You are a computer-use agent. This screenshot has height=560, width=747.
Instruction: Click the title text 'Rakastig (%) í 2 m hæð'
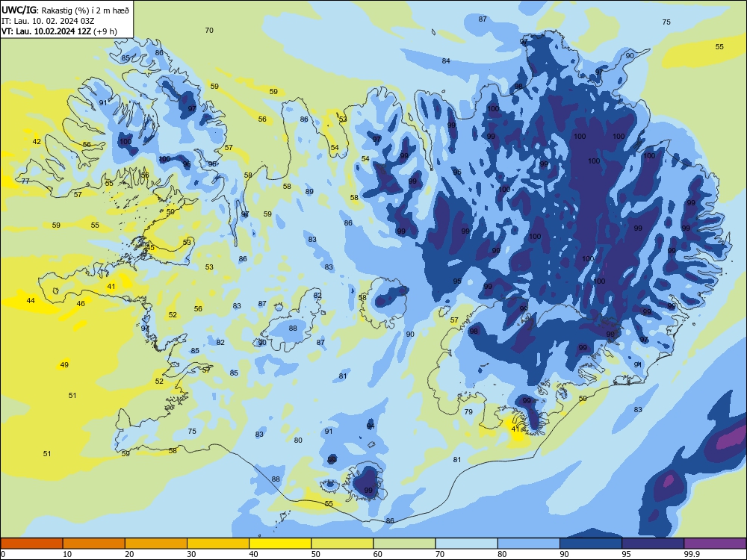pos(85,10)
